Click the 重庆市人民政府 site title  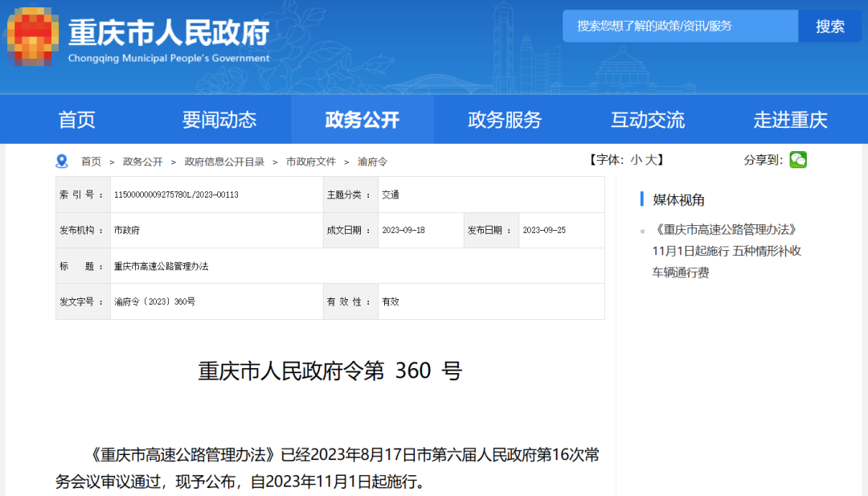(169, 34)
